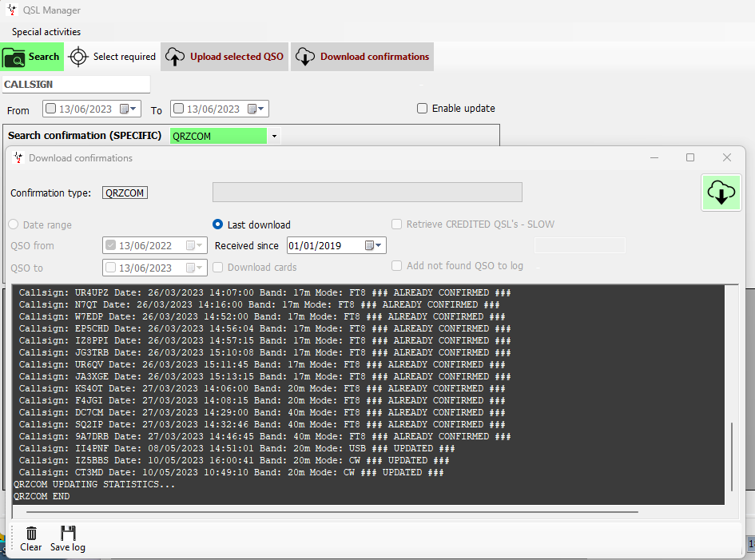Screen dimensions: 755x560
Task: Toggle the QSO to date checkbox
Action: pyautogui.click(x=111, y=268)
